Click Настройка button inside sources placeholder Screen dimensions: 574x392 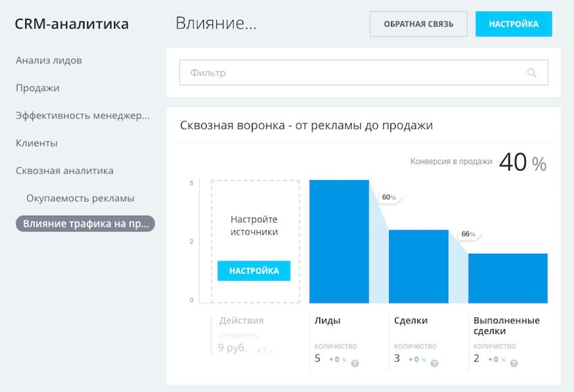pos(254,271)
